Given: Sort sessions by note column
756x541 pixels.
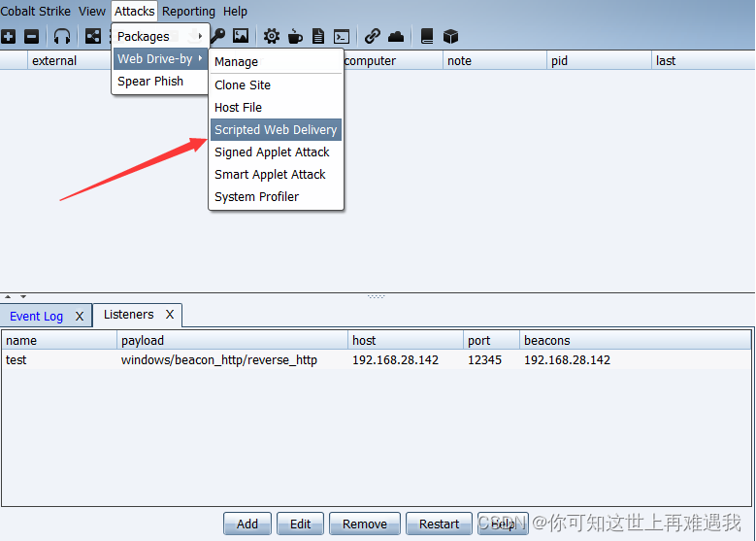Looking at the screenshot, I should pyautogui.click(x=495, y=61).
